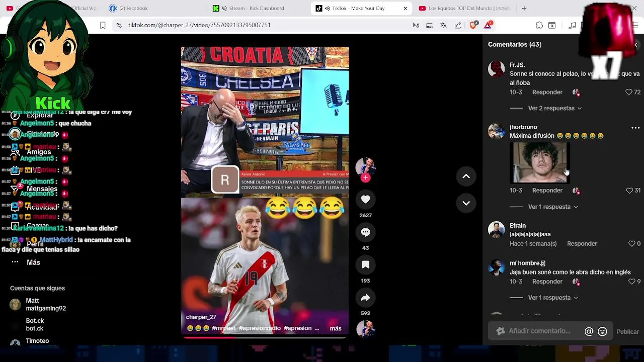
Task: Click Publicar to post comment
Action: [628, 332]
